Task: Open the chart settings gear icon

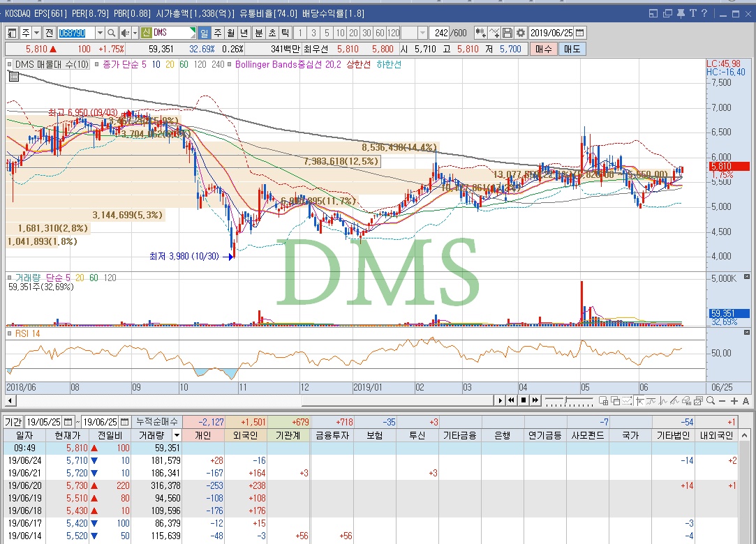Action: point(520,33)
